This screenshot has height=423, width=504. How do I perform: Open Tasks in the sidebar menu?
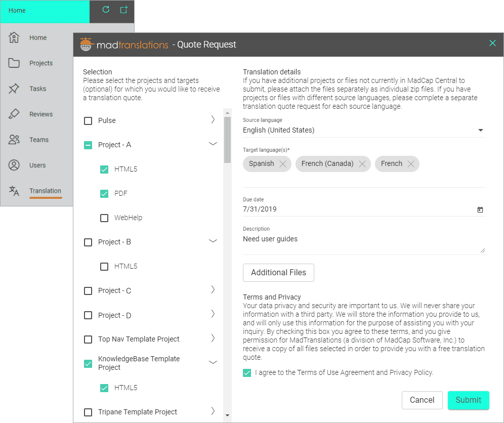(37, 89)
